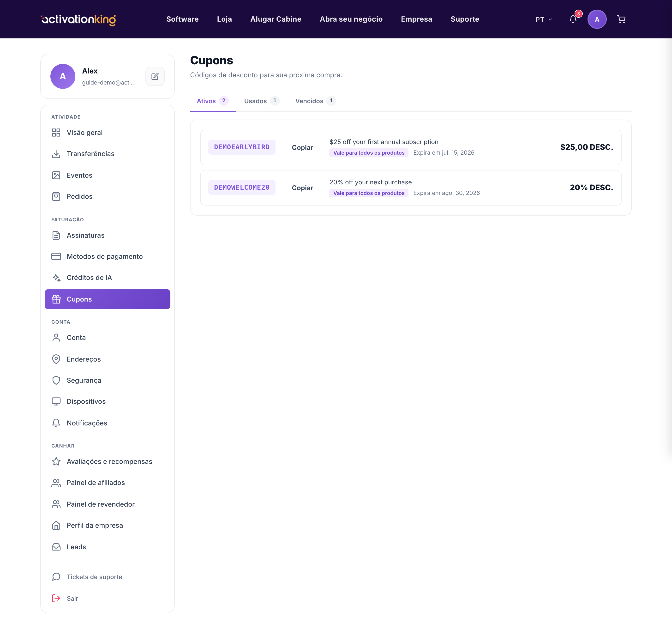672x642 pixels.
Task: Click the 20% DESC. discount value
Action: (591, 188)
